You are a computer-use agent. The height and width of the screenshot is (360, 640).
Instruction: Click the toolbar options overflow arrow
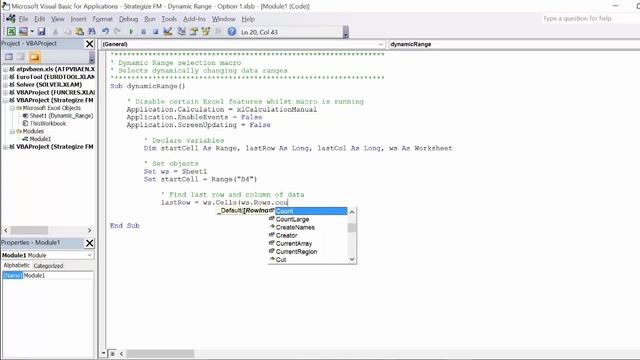tap(346, 32)
